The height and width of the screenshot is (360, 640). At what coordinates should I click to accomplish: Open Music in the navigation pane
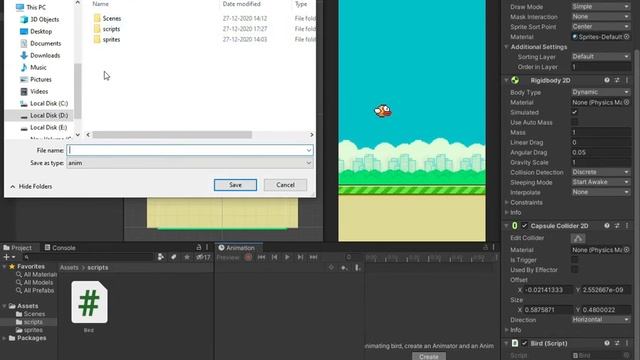33,67
